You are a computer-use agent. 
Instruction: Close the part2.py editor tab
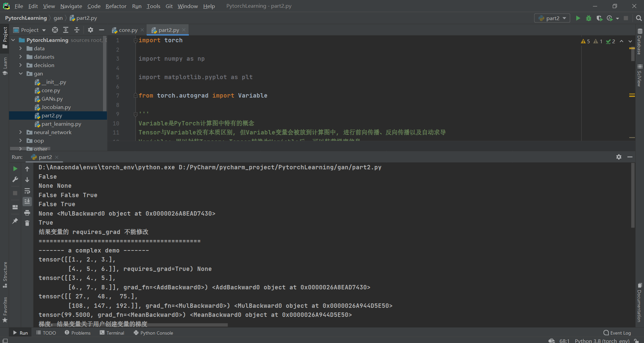pyautogui.click(x=184, y=30)
